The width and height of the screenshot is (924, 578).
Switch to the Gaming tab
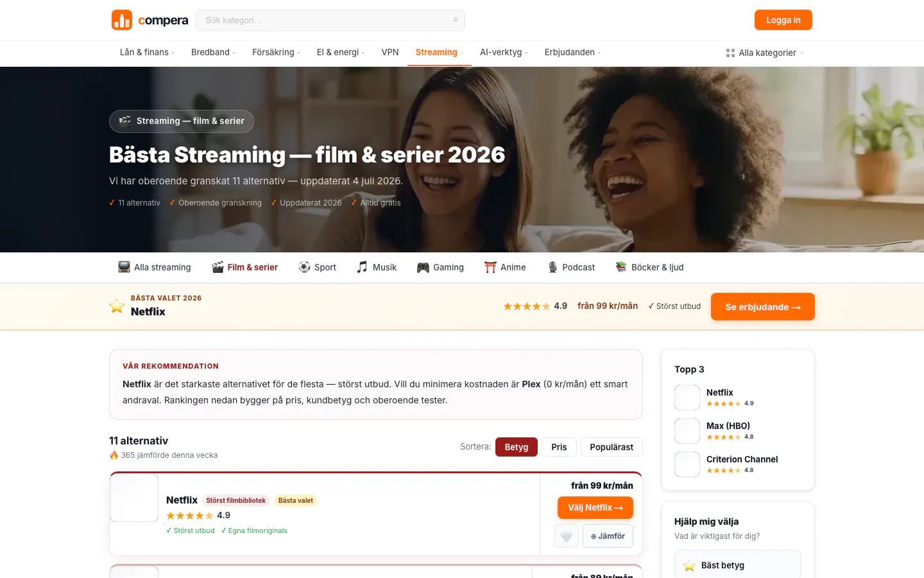point(440,267)
